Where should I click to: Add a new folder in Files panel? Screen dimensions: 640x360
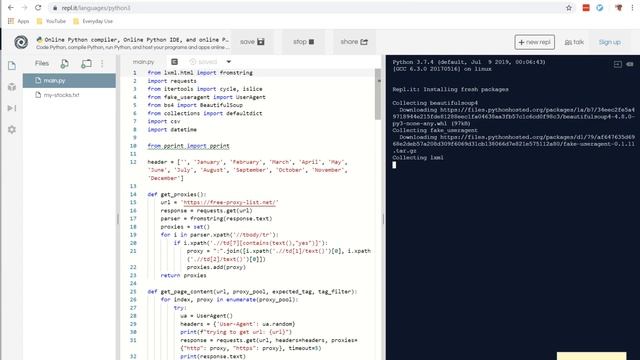[x=86, y=64]
